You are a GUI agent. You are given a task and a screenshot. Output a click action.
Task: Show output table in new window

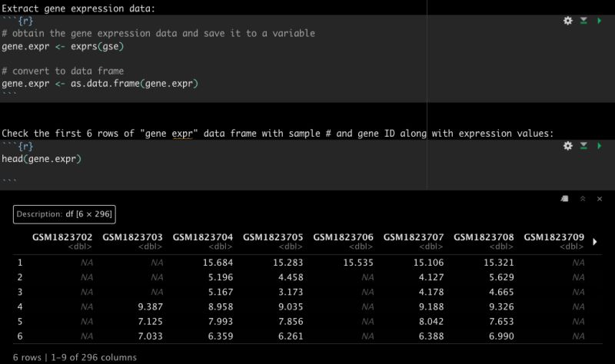[x=564, y=199]
